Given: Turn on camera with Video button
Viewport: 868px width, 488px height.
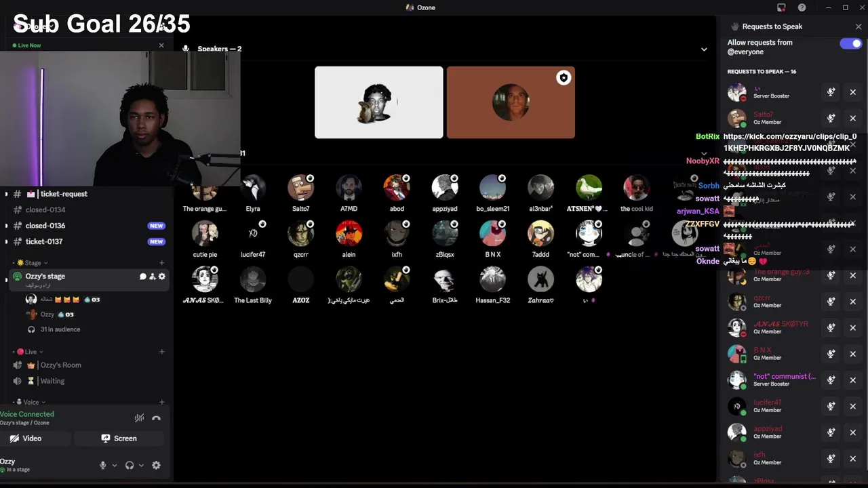Looking at the screenshot, I should pyautogui.click(x=35, y=439).
